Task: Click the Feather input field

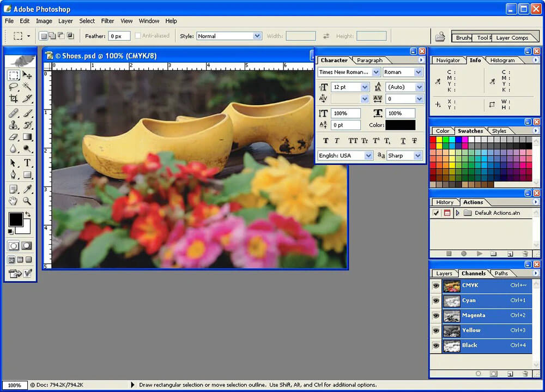Action: point(119,36)
